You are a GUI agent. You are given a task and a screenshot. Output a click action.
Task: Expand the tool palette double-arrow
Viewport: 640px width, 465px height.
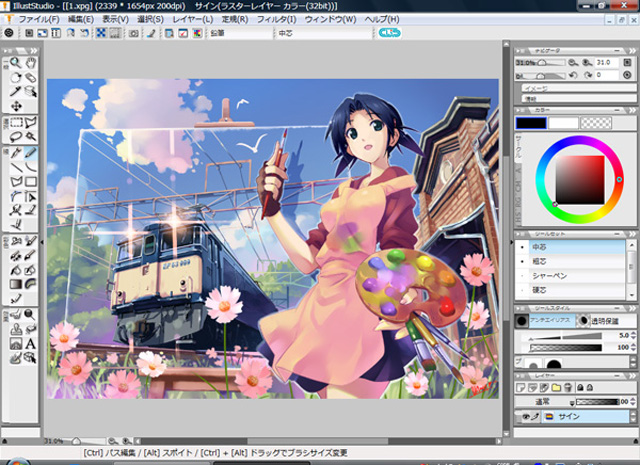(33, 51)
